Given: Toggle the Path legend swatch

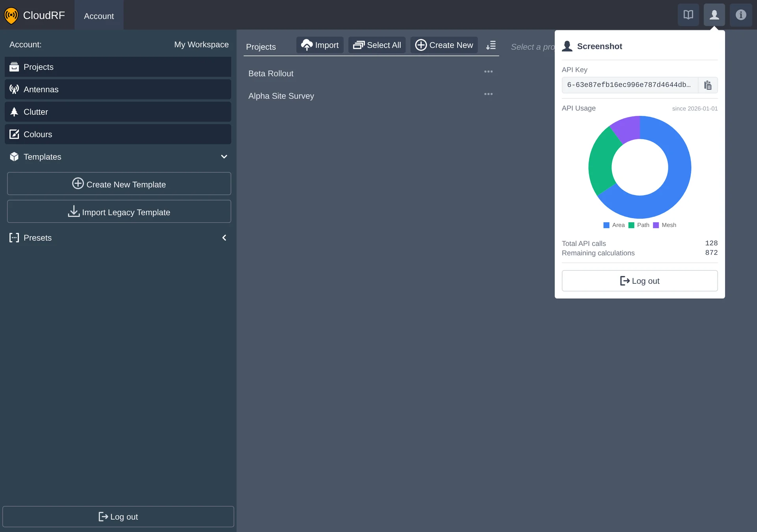Looking at the screenshot, I should pos(631,225).
